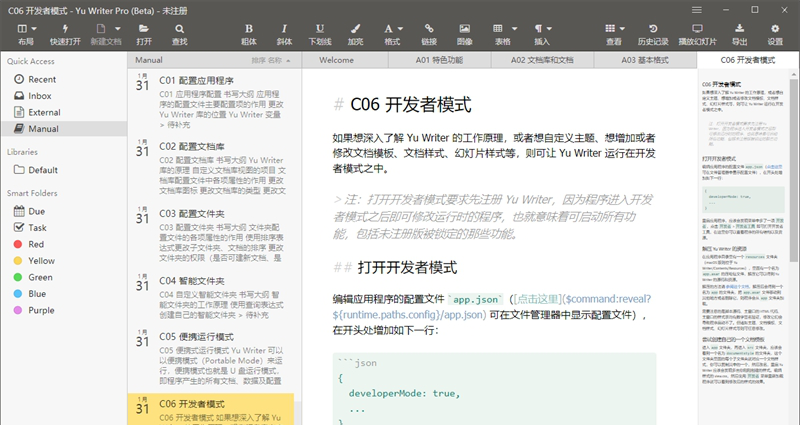Click the 打开开发者模式 subheading
This screenshot has height=442, width=800.
coord(407,267)
